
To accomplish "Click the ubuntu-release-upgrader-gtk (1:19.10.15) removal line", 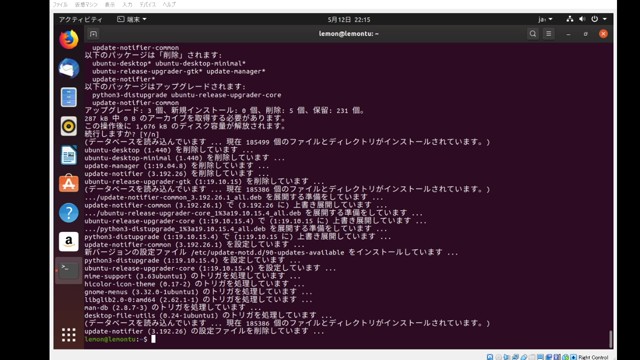I will (x=204, y=181).
